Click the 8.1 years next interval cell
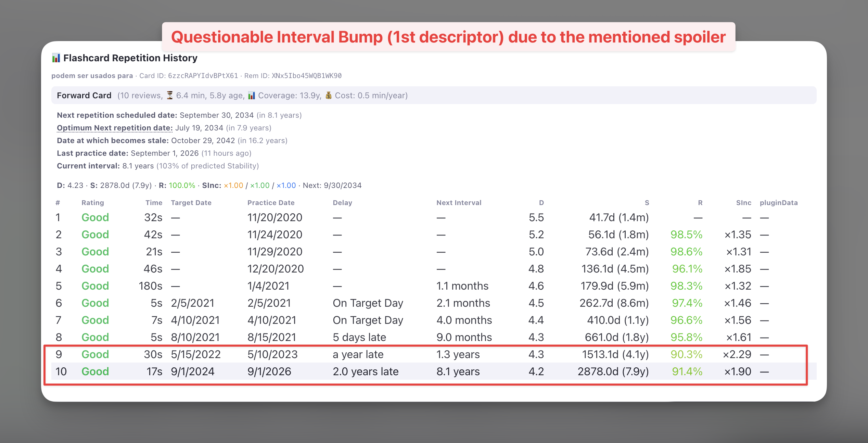This screenshot has width=868, height=443. tap(458, 371)
